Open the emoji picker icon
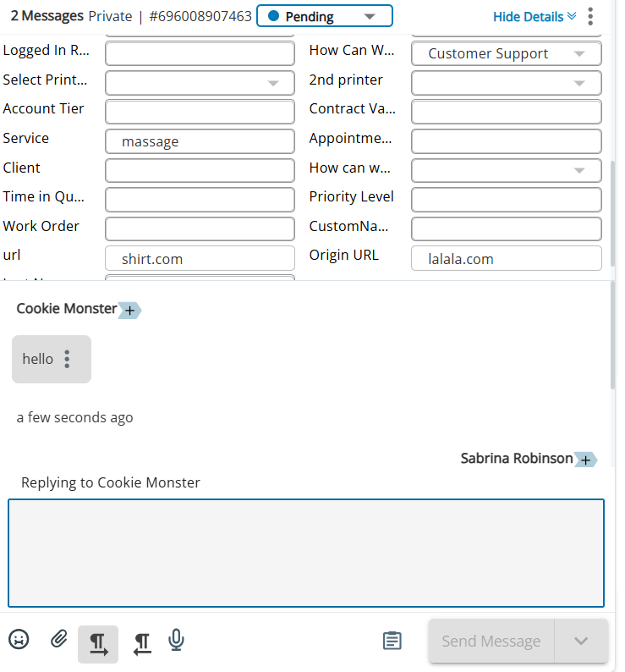This screenshot has height=672, width=625. pyautogui.click(x=19, y=640)
